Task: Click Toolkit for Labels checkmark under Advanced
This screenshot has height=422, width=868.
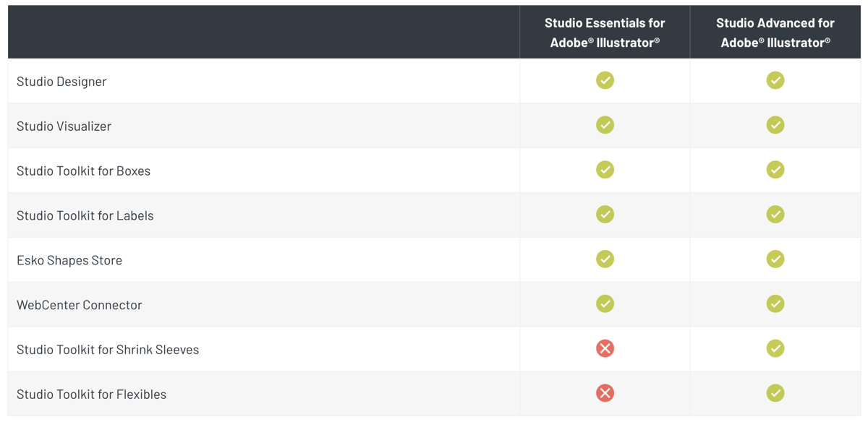Action: tap(775, 215)
